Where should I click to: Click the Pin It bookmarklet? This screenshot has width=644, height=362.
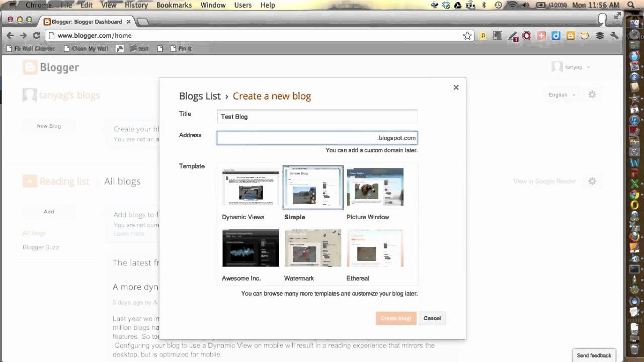[x=182, y=49]
